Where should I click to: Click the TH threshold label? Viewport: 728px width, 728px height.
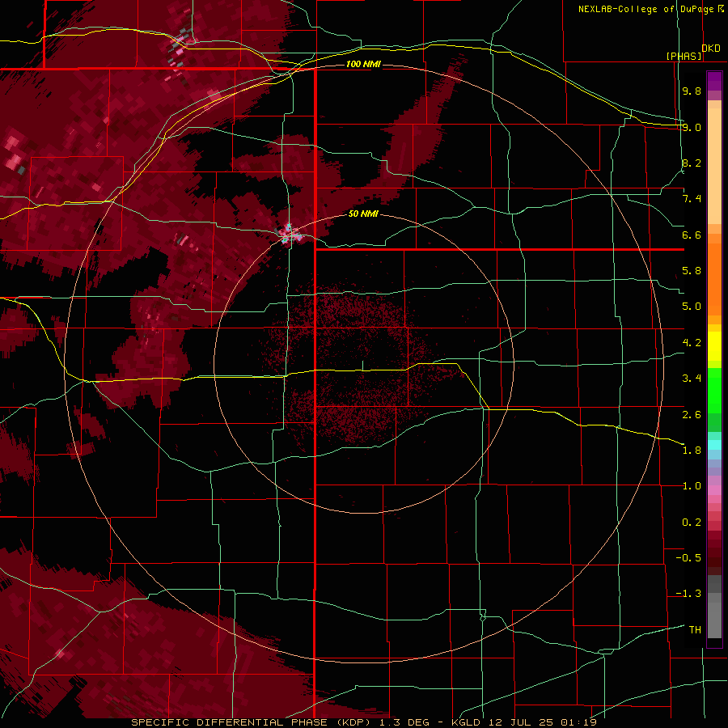click(695, 630)
